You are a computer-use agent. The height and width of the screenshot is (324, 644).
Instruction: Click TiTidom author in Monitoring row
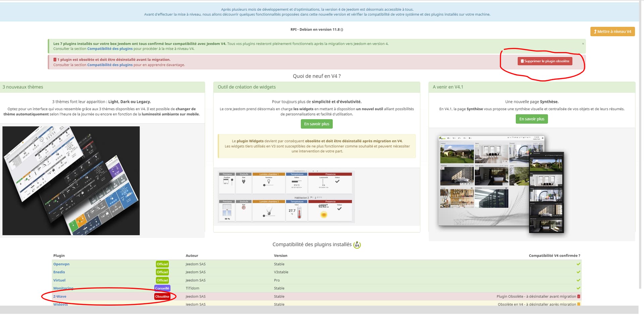193,288
